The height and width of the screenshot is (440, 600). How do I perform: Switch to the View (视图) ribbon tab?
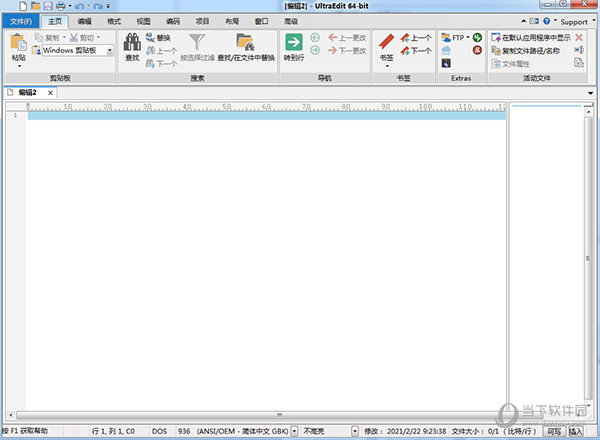click(x=143, y=21)
